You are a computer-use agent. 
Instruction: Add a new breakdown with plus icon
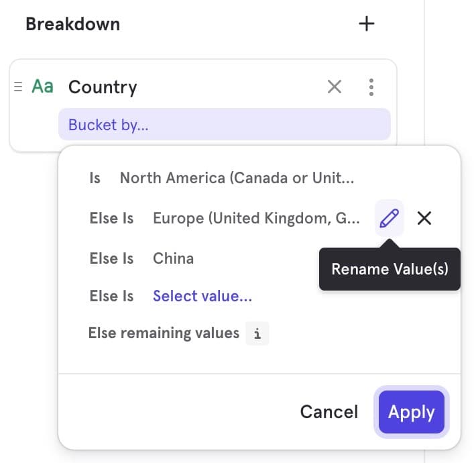point(366,24)
